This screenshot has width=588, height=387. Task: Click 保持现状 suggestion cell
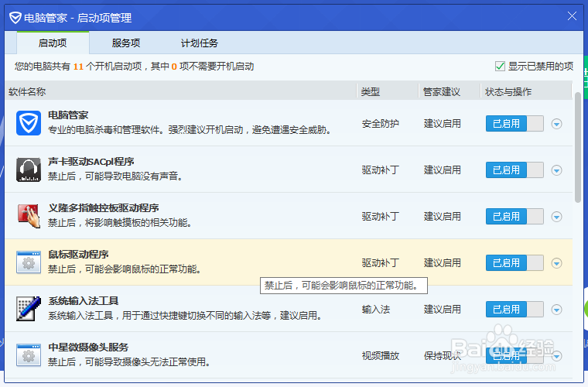(442, 356)
